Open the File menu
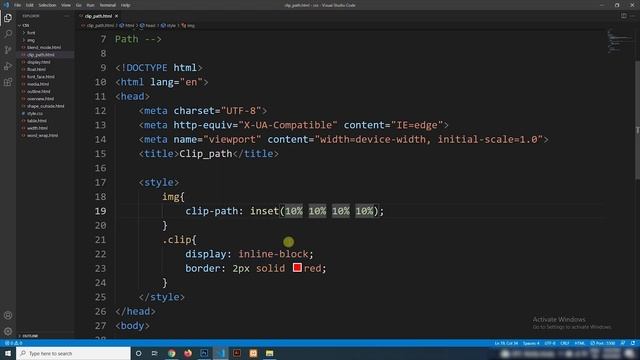 [x=18, y=5]
